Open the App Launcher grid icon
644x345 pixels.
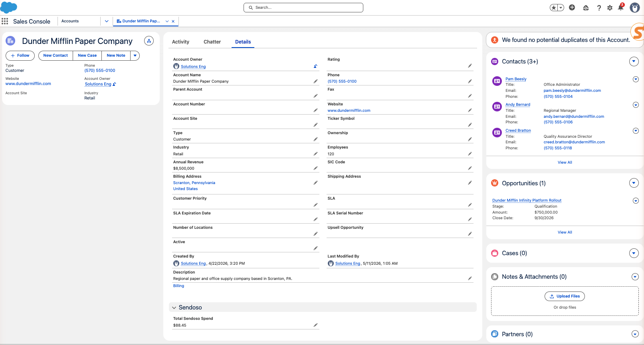(5, 21)
